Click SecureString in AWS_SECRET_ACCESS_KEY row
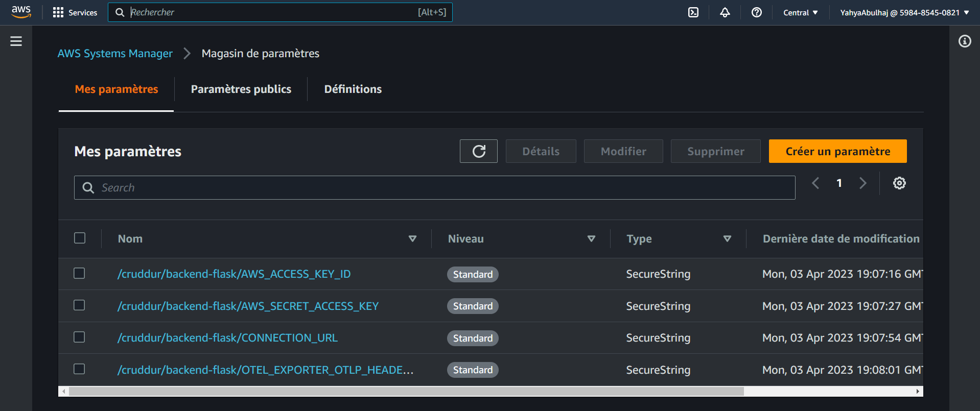 click(x=658, y=306)
